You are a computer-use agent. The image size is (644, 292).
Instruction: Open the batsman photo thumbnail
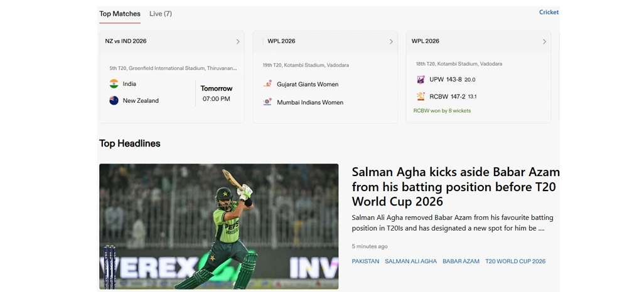[x=219, y=226]
